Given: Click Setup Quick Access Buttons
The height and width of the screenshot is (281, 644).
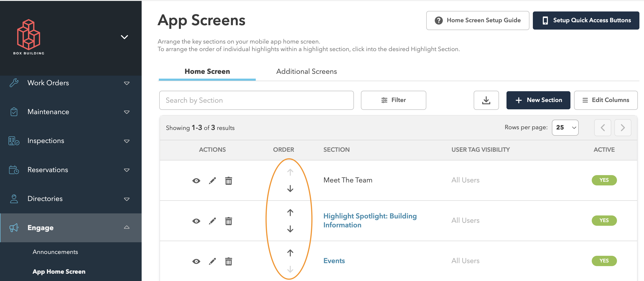Looking at the screenshot, I should point(586,20).
